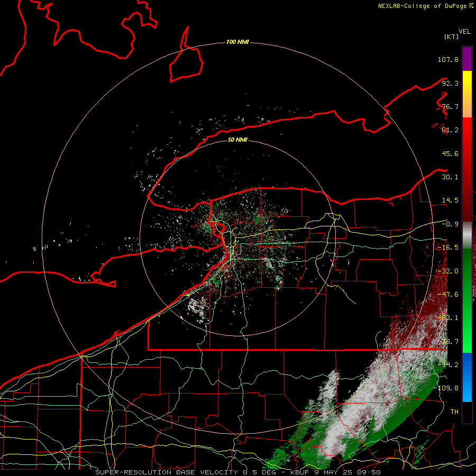Click the -0.9 velocity scale value

tap(450, 224)
